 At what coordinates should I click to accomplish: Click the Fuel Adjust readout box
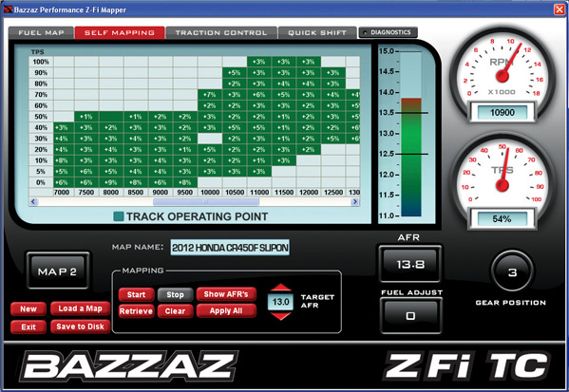tap(410, 315)
